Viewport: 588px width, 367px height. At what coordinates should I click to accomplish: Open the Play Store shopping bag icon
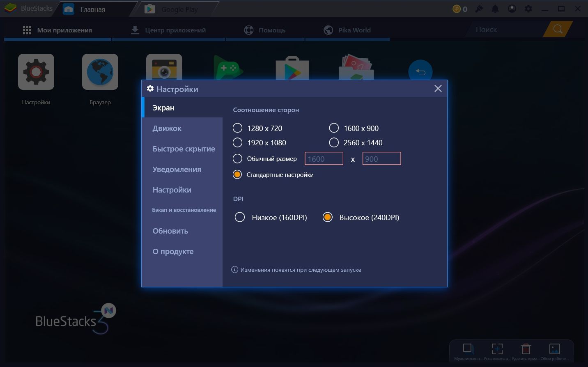[292, 68]
